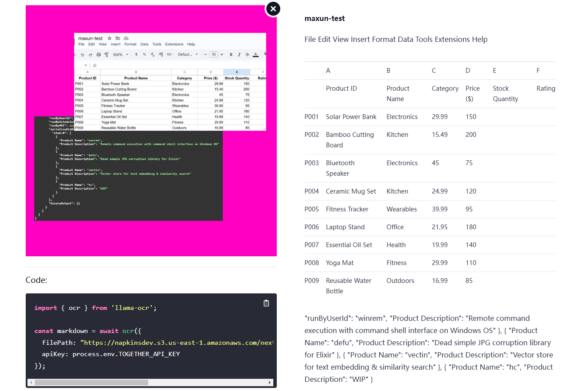Viewport: 588px width, 391px height.
Task: Click the 'Bamboo Cutting Board' cell
Action: point(350,140)
